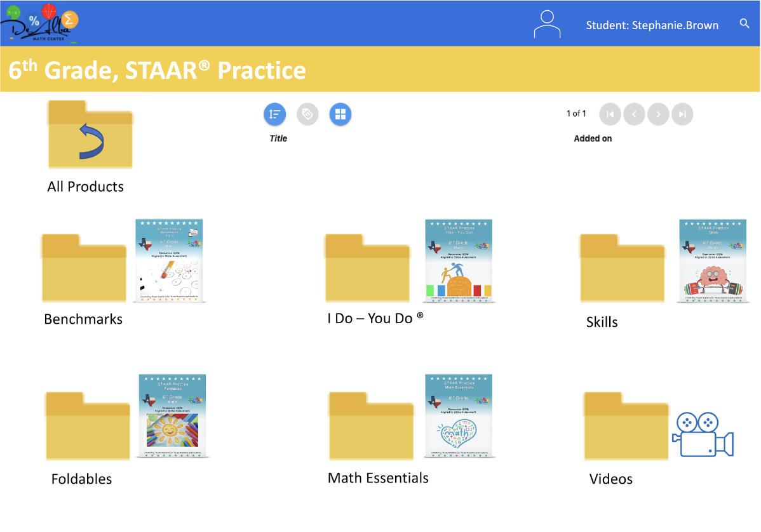The height and width of the screenshot is (532, 761).
Task: Click the tag filter icon
Action: [307, 114]
